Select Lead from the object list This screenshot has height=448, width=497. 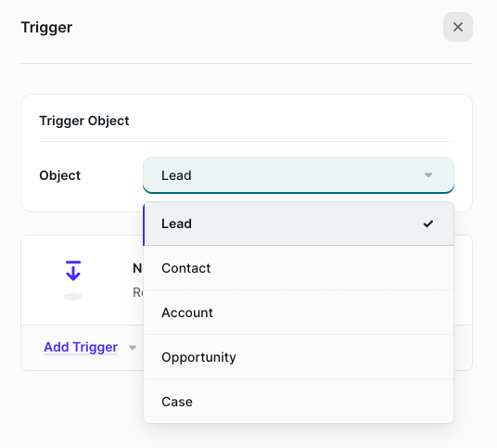point(299,224)
